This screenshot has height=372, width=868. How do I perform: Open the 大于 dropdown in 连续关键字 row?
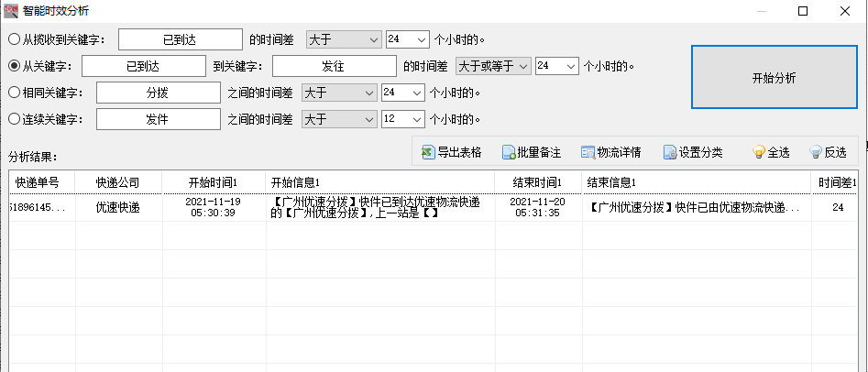tap(339, 119)
